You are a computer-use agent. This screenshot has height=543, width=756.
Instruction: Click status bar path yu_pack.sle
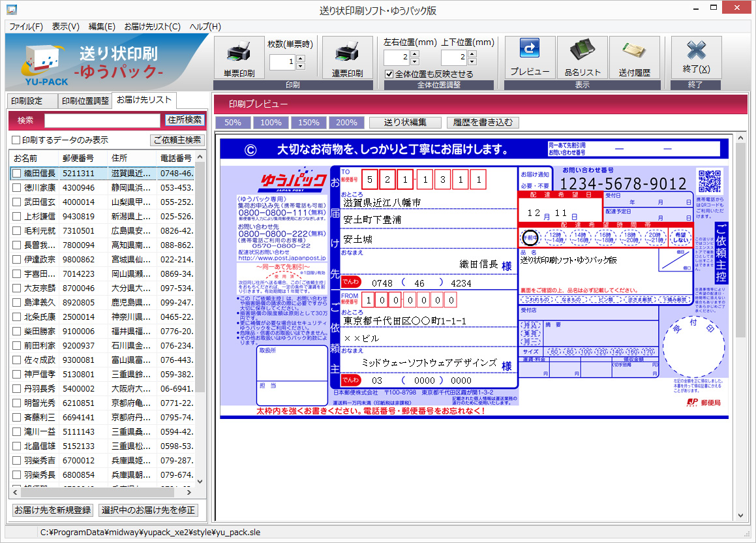(x=151, y=533)
